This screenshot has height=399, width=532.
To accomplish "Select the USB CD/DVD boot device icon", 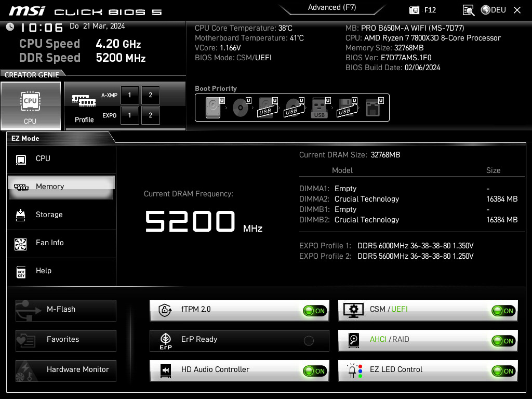I will coord(294,108).
